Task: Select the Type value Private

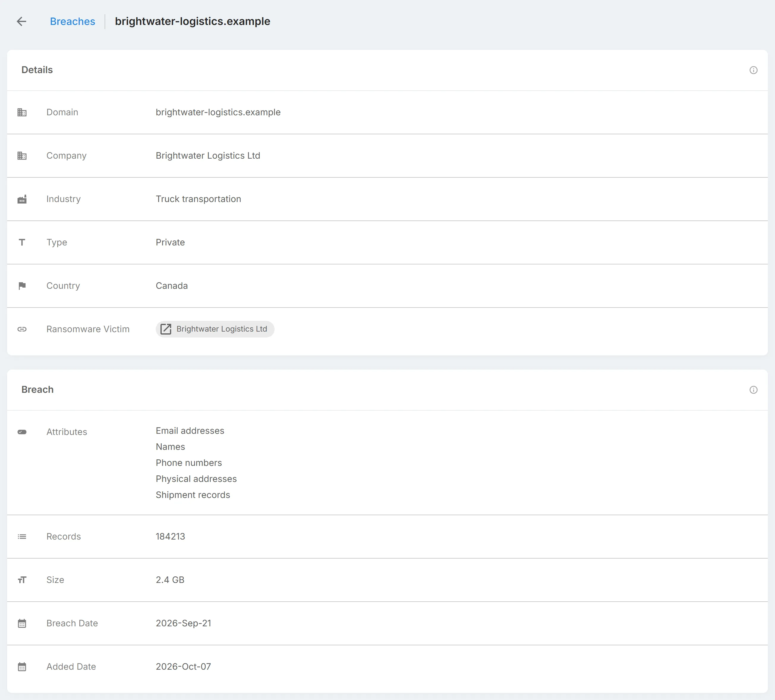Action: (x=170, y=242)
